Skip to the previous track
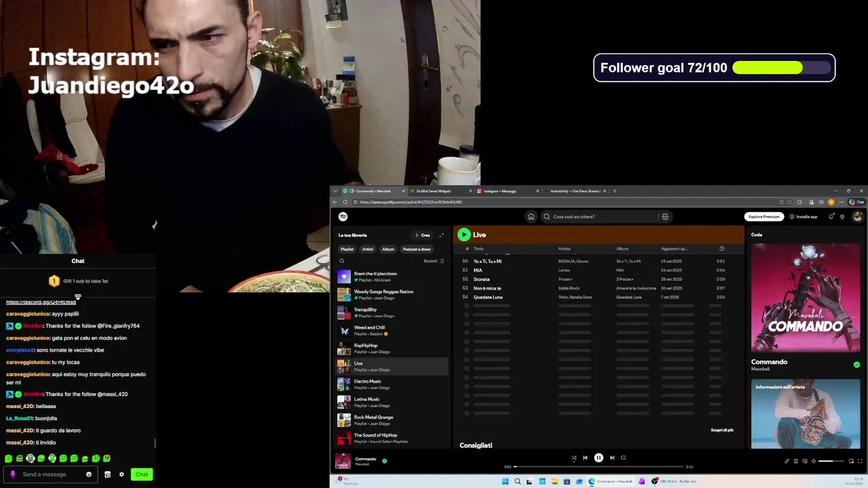 tap(585, 458)
